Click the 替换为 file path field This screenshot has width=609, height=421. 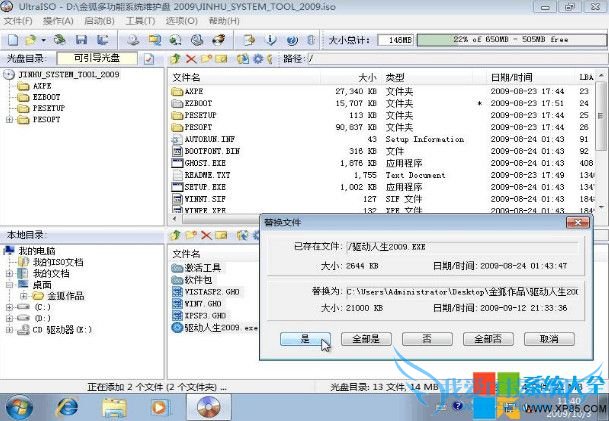tap(462, 291)
